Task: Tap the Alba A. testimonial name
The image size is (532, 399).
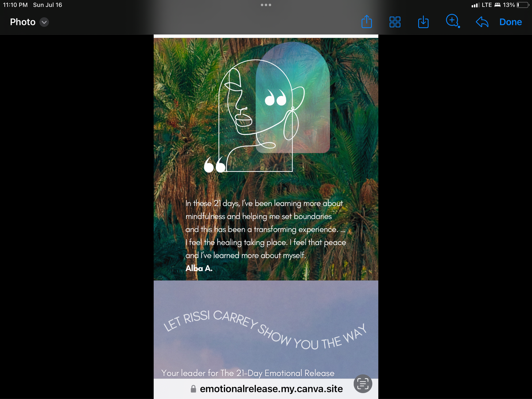Action: [199, 268]
